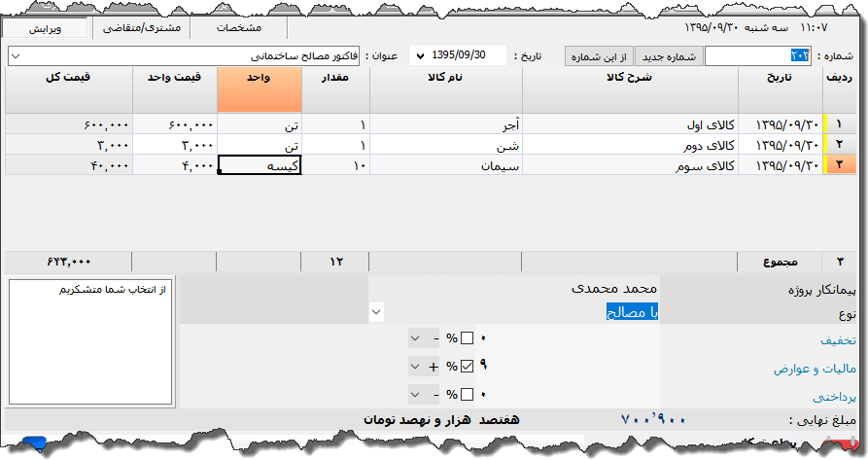Select the آجر product name cell
The image size is (868, 460).
(445, 124)
